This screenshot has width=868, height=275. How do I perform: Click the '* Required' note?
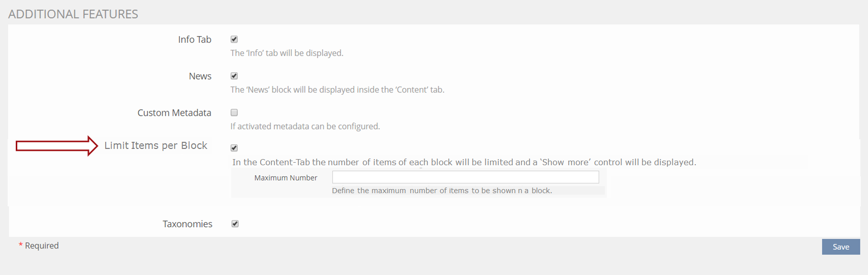coord(39,246)
